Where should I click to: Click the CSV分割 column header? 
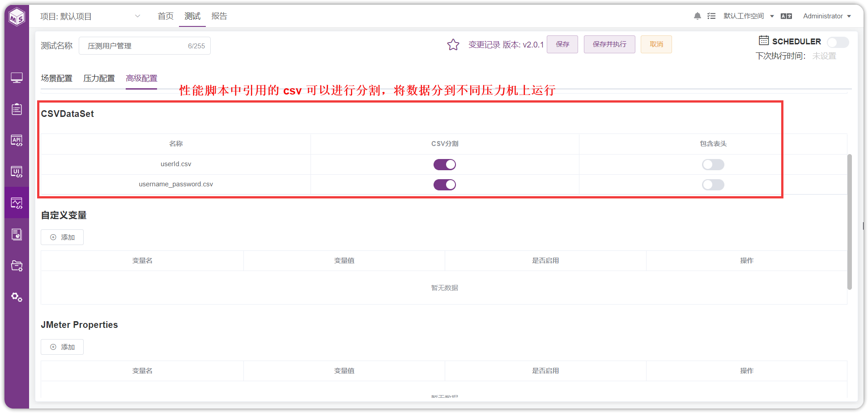[445, 144]
